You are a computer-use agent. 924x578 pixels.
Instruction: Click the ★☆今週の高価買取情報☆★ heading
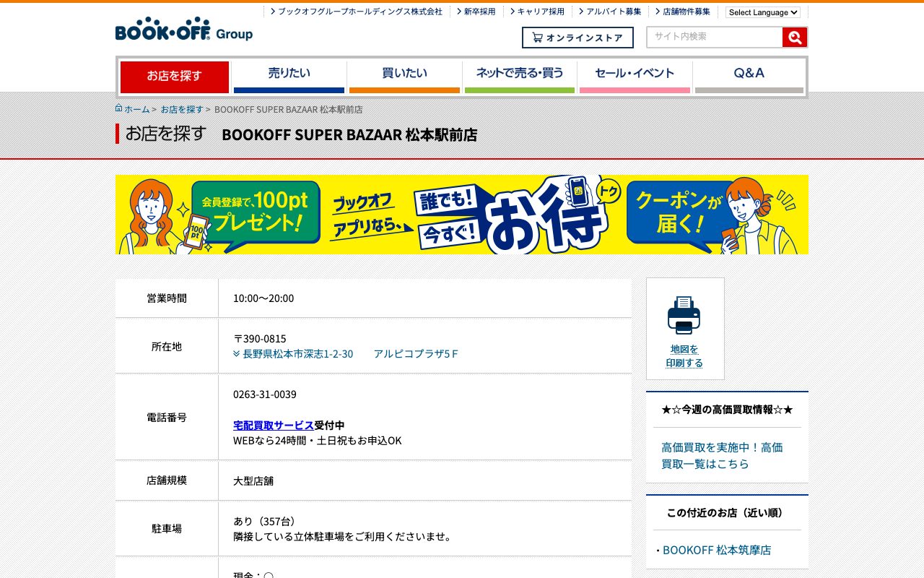pos(728,410)
